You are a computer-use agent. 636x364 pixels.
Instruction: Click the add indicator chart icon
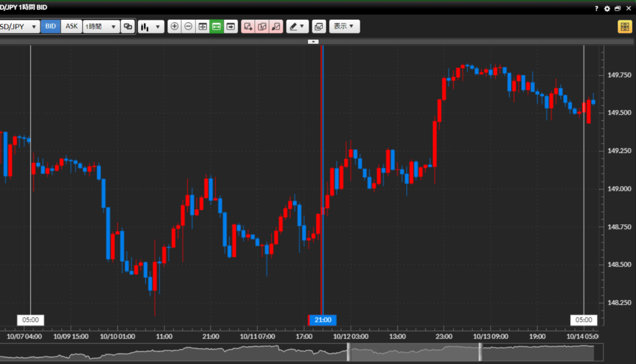point(248,27)
